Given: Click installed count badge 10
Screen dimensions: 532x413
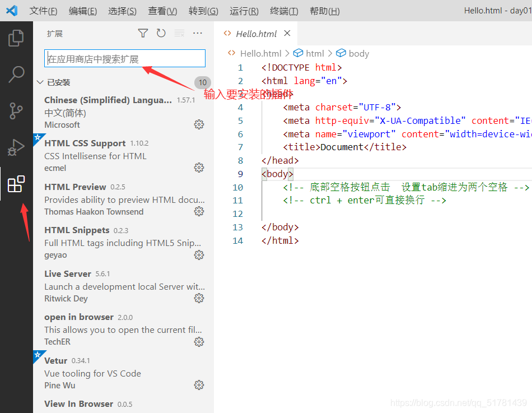Looking at the screenshot, I should click(203, 82).
